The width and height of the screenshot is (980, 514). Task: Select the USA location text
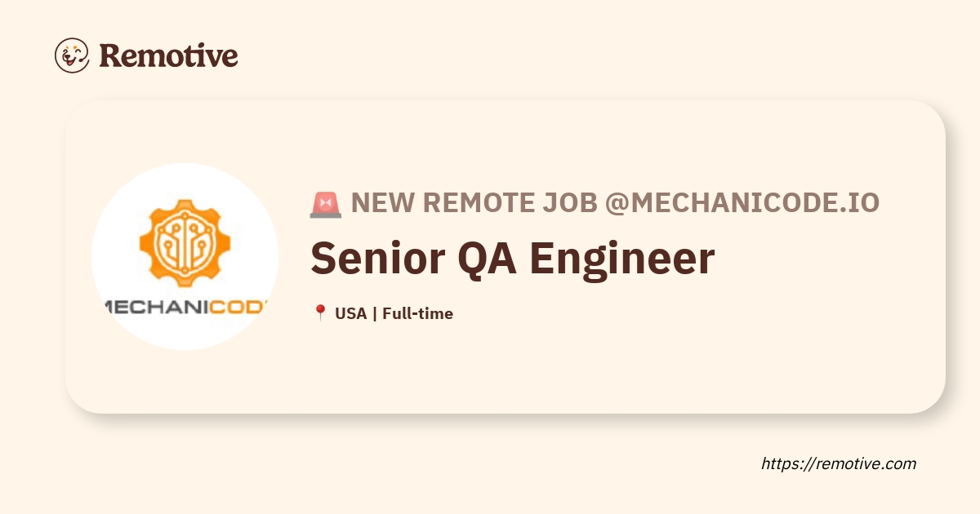tap(350, 313)
